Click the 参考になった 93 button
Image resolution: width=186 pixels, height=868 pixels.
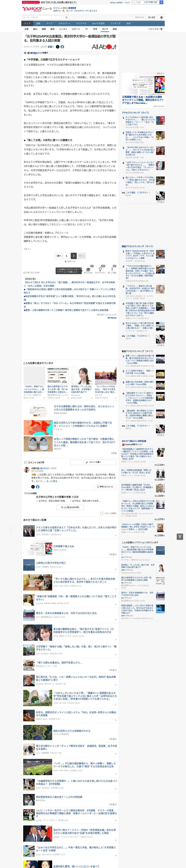tap(105, 487)
